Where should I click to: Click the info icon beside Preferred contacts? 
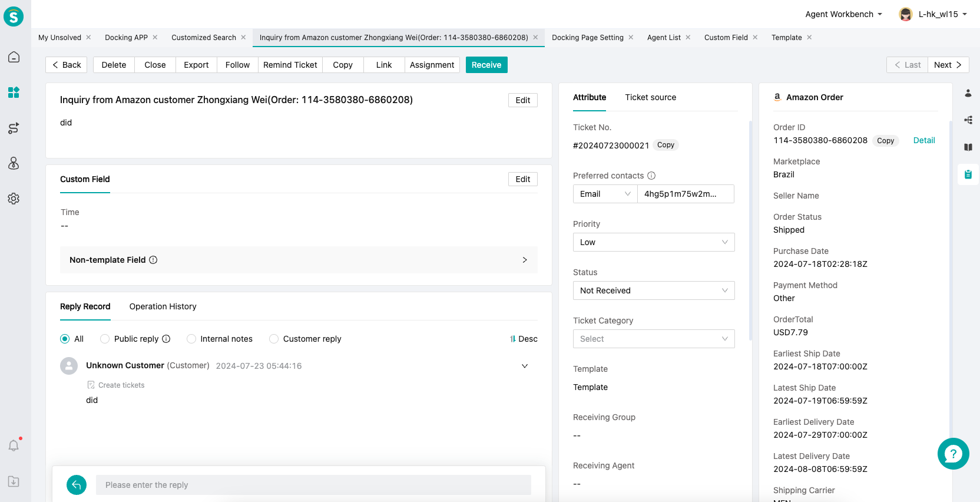(x=651, y=176)
